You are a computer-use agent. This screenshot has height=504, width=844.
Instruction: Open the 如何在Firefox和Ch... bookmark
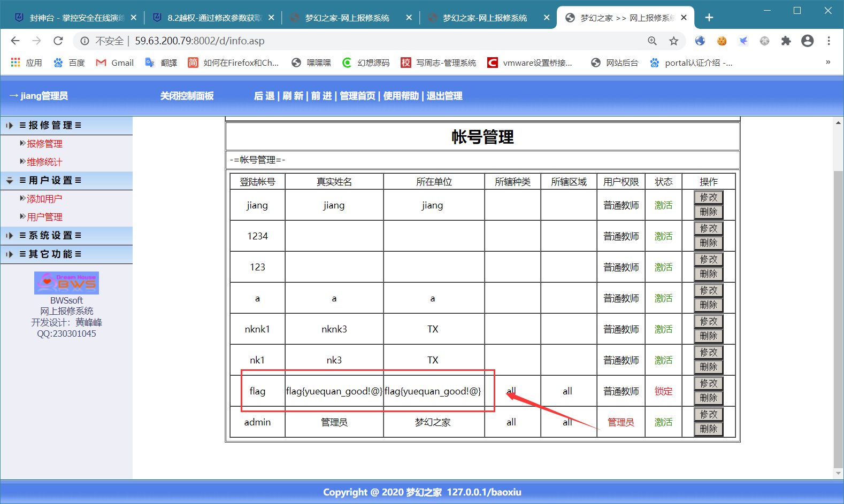pos(233,63)
